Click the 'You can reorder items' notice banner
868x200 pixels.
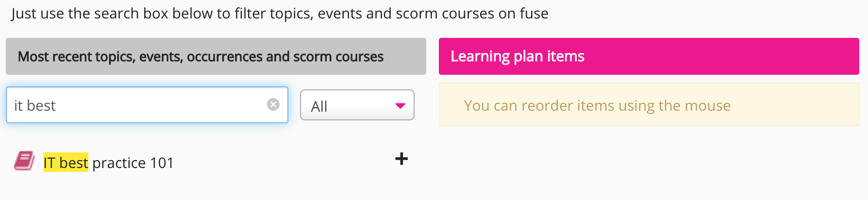(649, 105)
